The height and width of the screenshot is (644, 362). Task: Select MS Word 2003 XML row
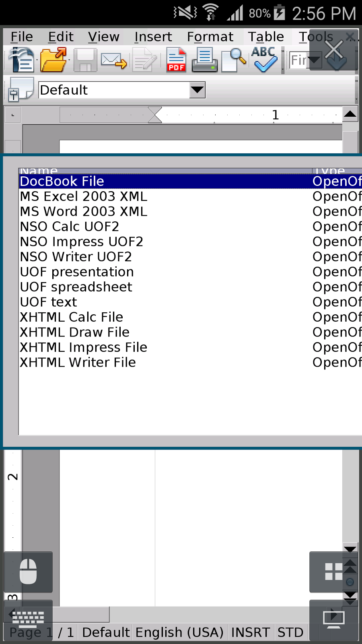(190, 211)
